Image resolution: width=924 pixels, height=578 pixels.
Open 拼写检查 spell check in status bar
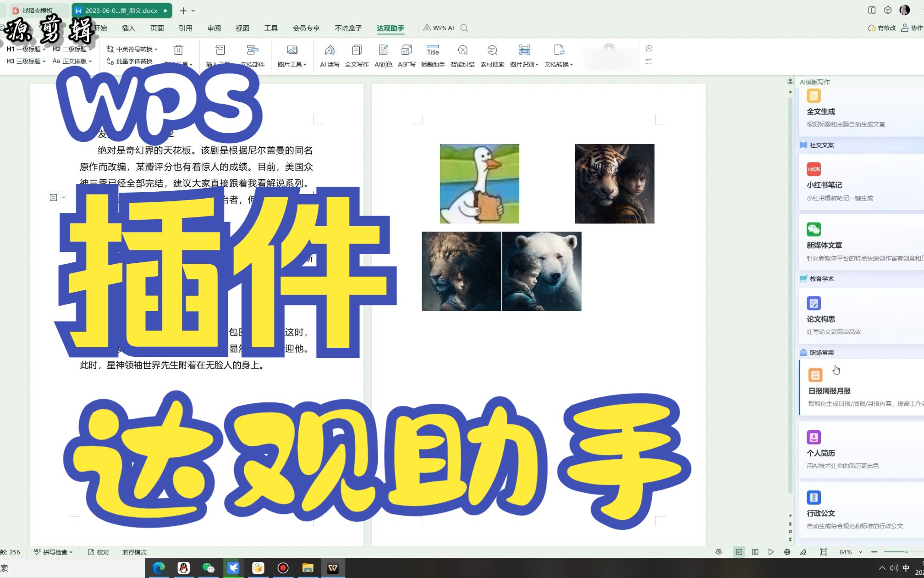[53, 552]
